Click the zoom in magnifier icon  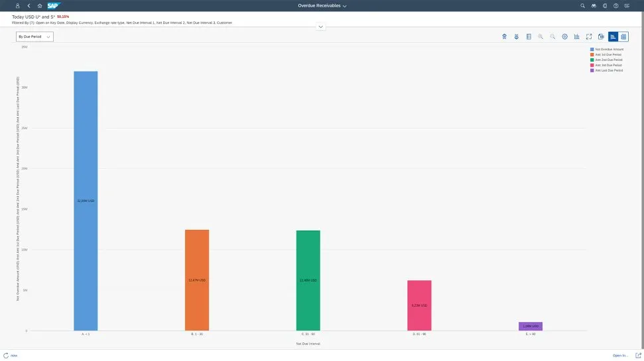click(541, 36)
